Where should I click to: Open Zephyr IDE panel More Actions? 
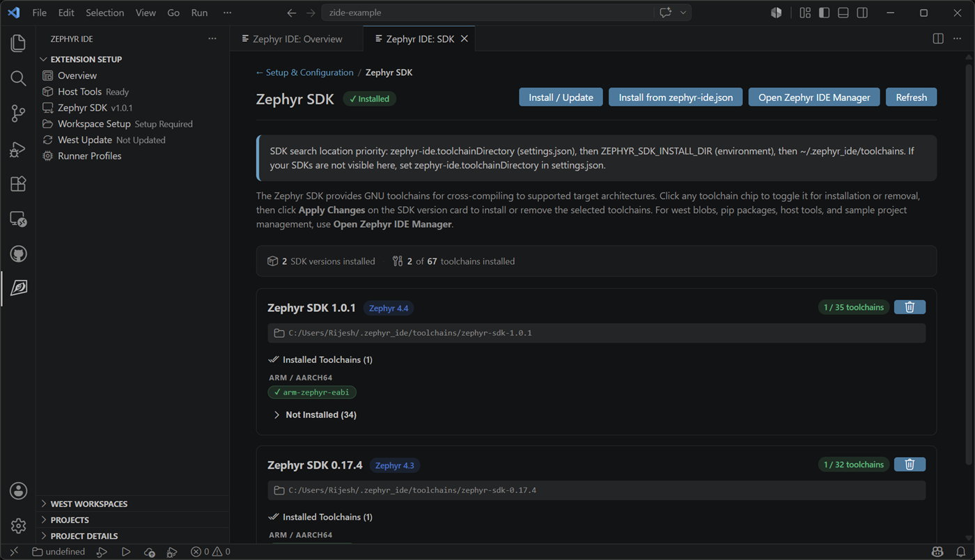212,39
